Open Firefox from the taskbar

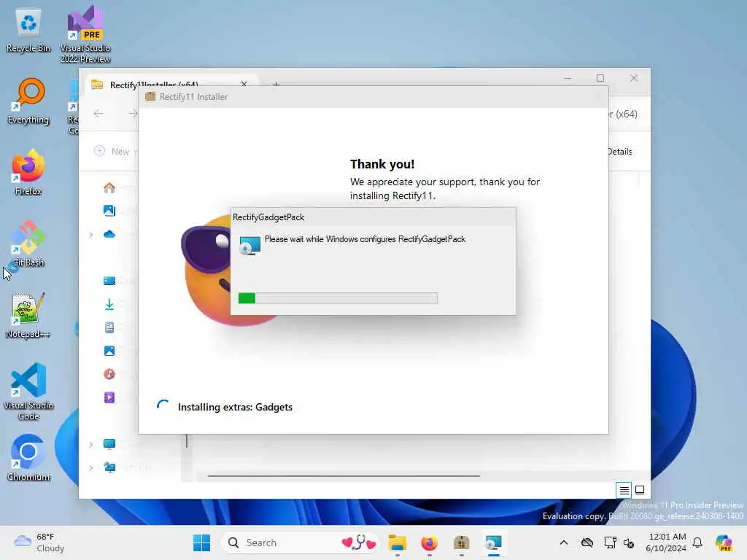pos(429,542)
